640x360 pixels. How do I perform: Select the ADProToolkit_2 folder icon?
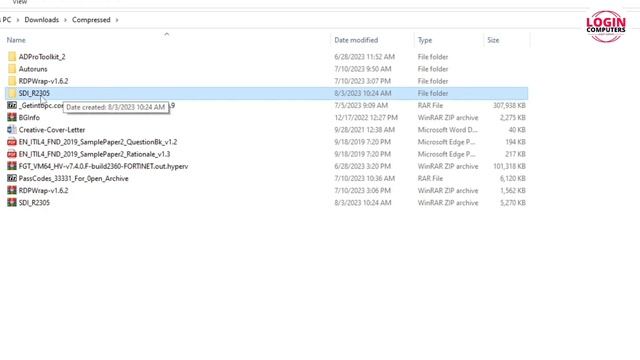(12, 57)
